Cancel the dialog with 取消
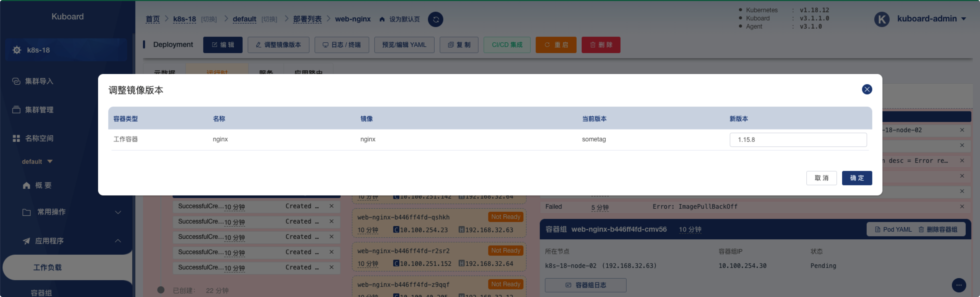Screen dimensions: 980x297 click(x=821, y=178)
